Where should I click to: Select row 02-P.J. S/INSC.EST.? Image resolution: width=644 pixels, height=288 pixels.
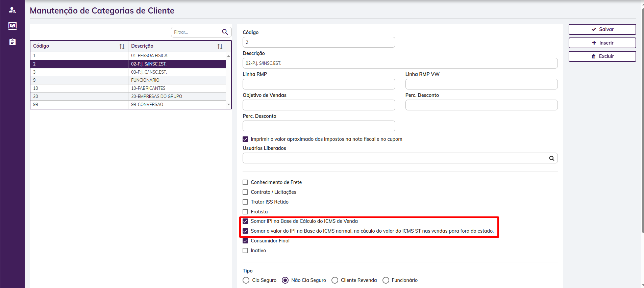[128, 64]
